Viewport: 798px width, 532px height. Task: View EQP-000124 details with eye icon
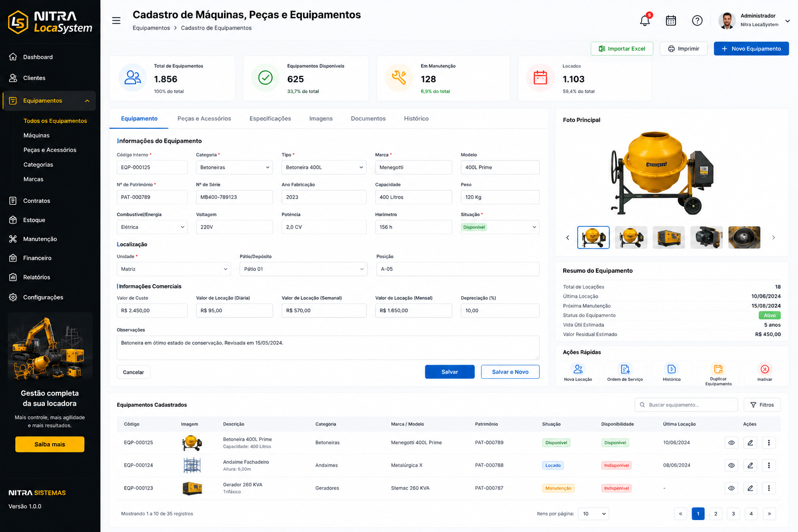point(731,465)
